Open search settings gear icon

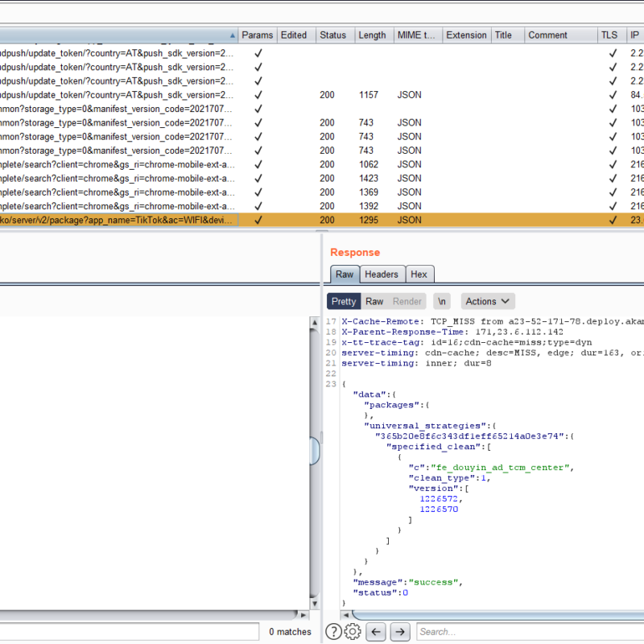point(353,632)
